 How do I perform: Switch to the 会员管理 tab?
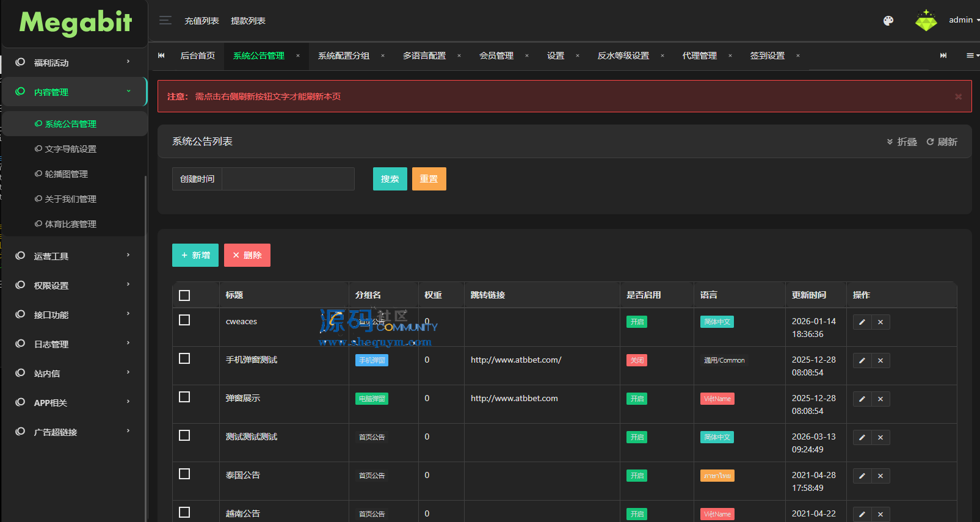coord(496,56)
